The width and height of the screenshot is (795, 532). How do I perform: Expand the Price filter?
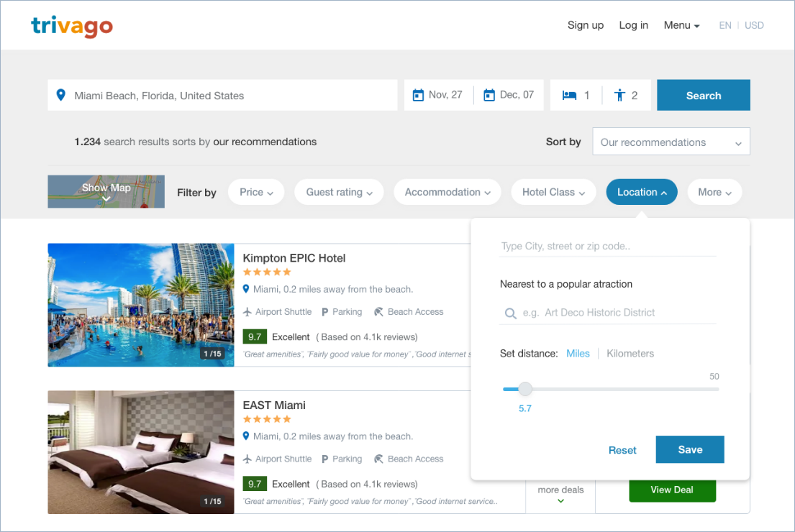click(256, 192)
